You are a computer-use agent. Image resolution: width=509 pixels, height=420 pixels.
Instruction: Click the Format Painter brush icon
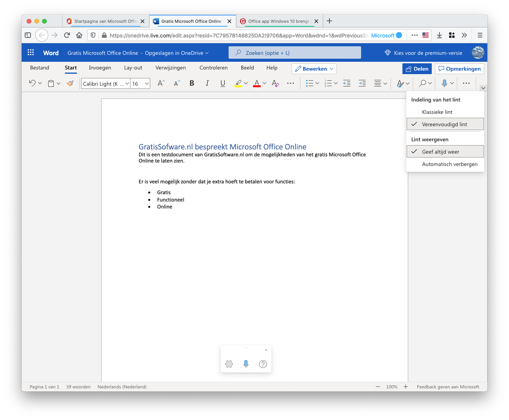coord(70,83)
